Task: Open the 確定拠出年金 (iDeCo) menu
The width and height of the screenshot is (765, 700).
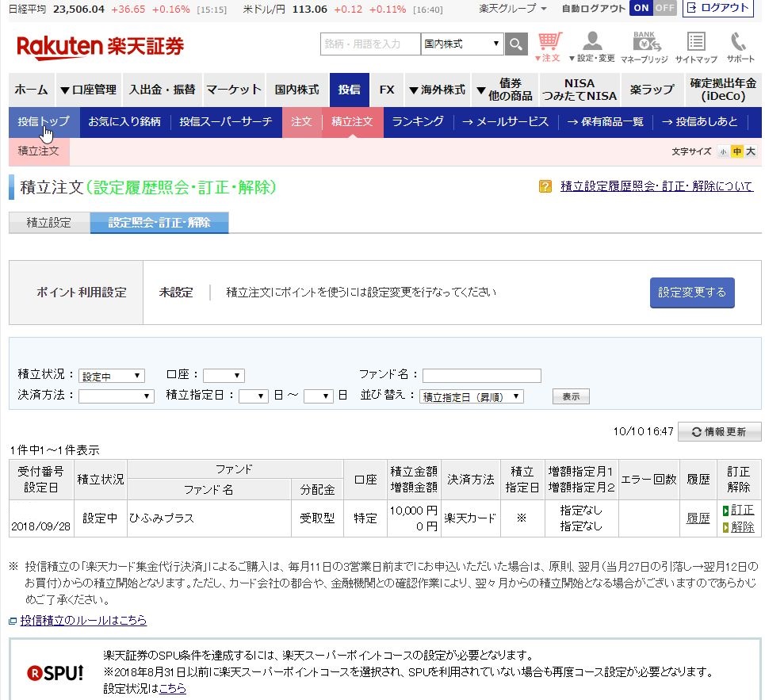Action: click(723, 90)
